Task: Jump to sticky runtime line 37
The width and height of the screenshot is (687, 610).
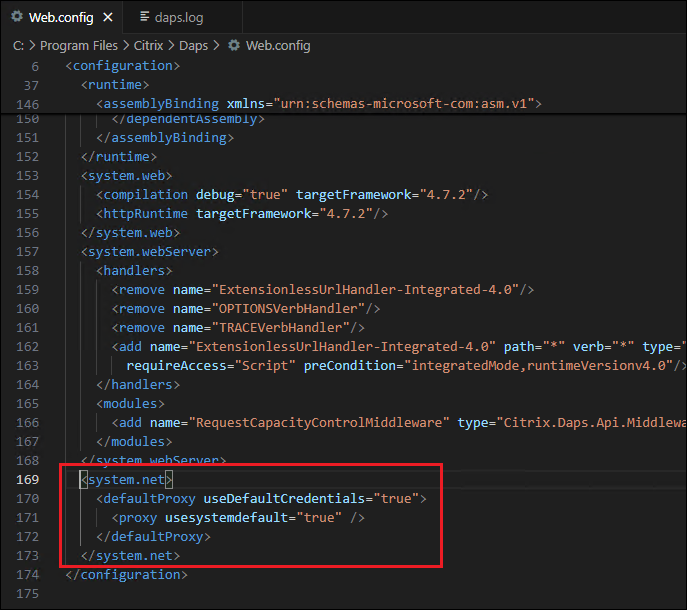Action: click(114, 85)
